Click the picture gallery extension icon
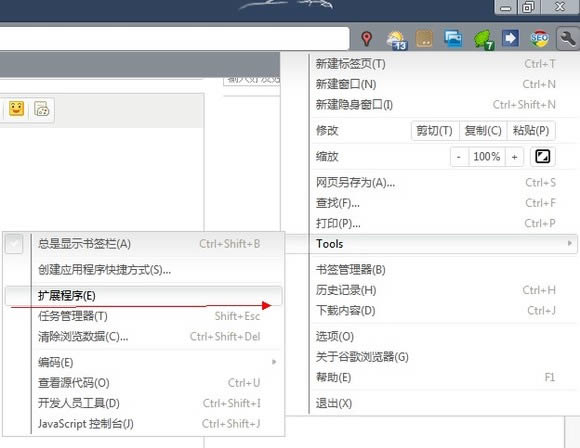580x448 pixels. [453, 38]
